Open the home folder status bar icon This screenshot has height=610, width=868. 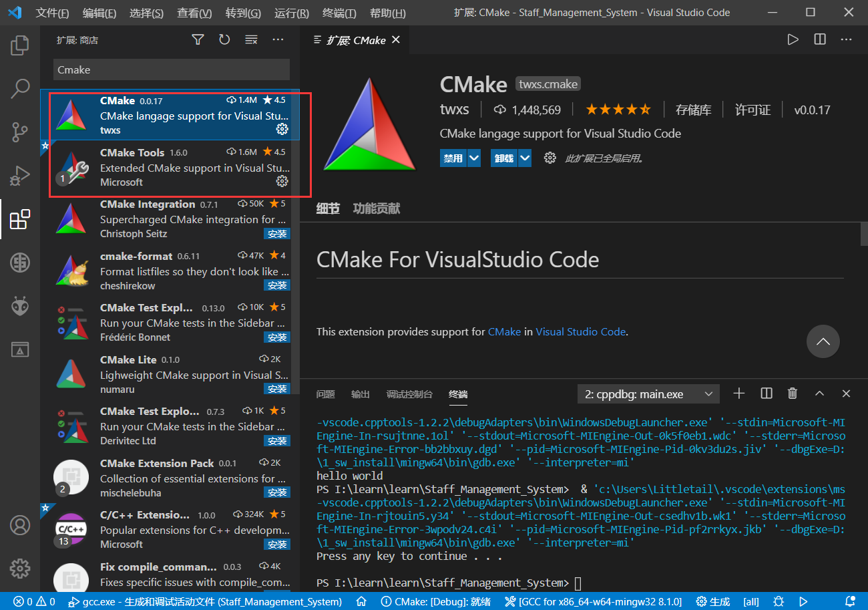361,601
